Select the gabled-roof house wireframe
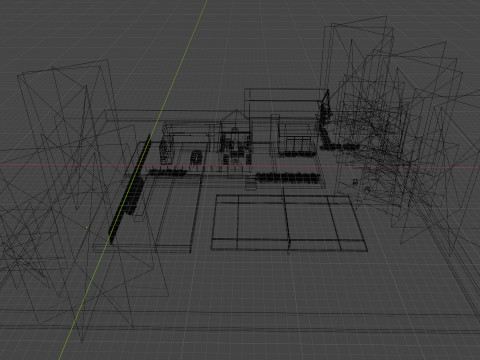The height and width of the screenshot is (360, 480). tap(236, 140)
